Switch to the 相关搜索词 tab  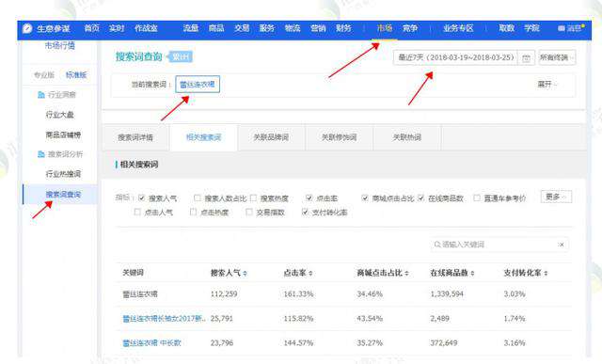click(203, 137)
